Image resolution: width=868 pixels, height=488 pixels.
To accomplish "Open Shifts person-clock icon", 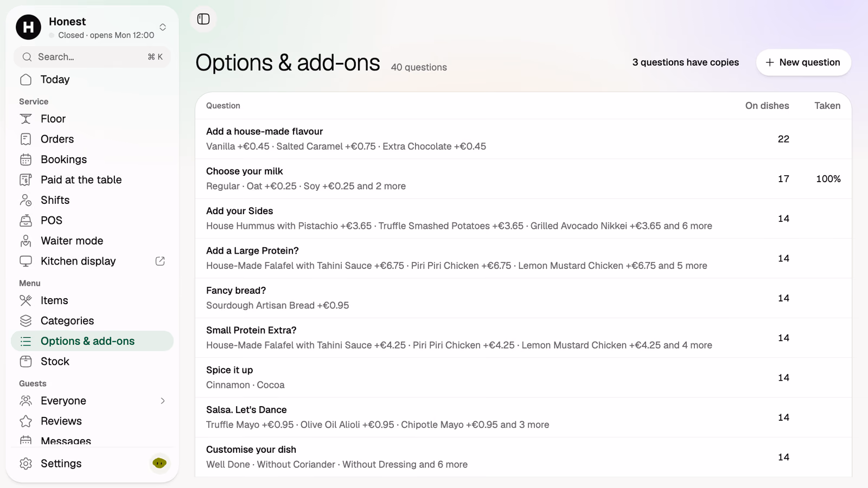I will (25, 200).
